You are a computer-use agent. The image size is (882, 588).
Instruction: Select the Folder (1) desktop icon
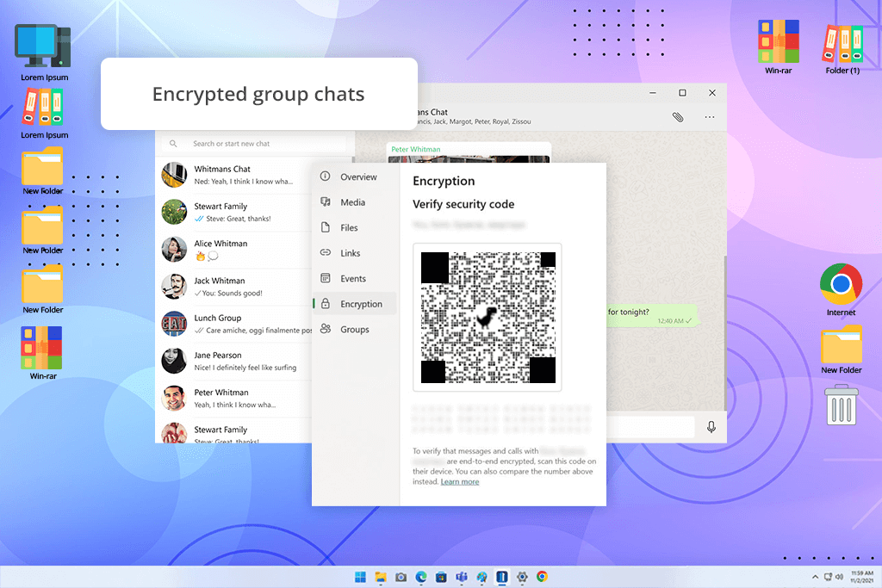(842, 49)
